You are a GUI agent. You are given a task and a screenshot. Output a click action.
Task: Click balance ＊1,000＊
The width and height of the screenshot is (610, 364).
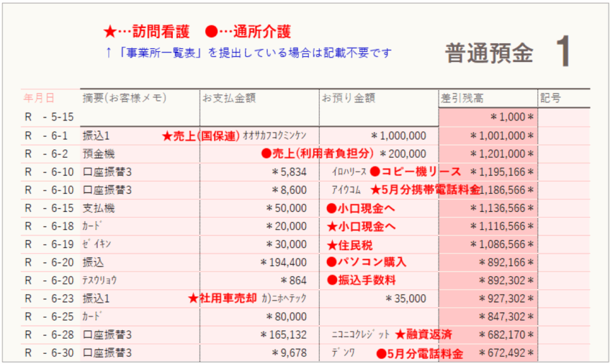[x=512, y=117]
